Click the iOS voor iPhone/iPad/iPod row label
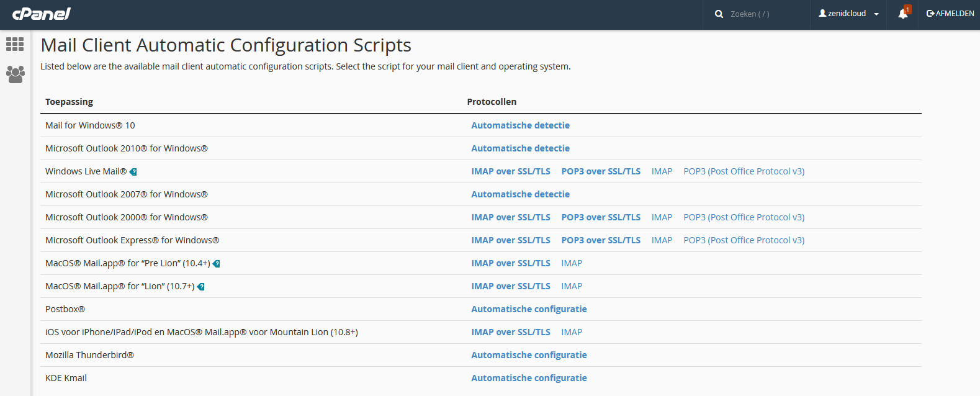 tap(202, 332)
